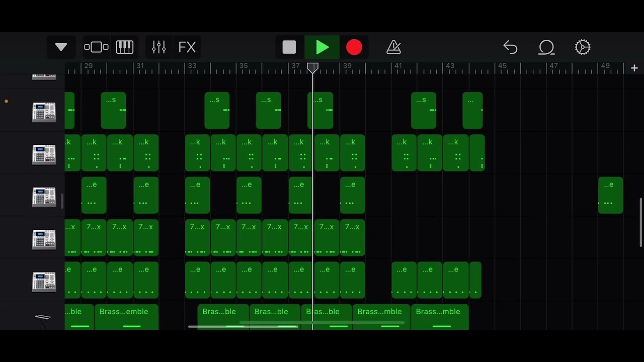Screen dimensions: 644x362
Task: Select drum machine icon of 7...x regions track
Action: 44,239
